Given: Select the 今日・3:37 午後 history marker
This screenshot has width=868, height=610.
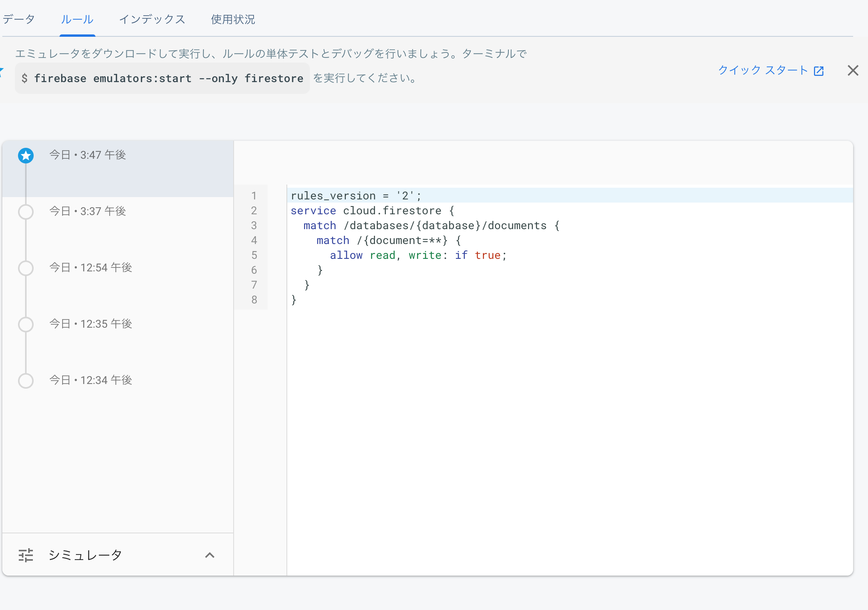Looking at the screenshot, I should pos(26,212).
